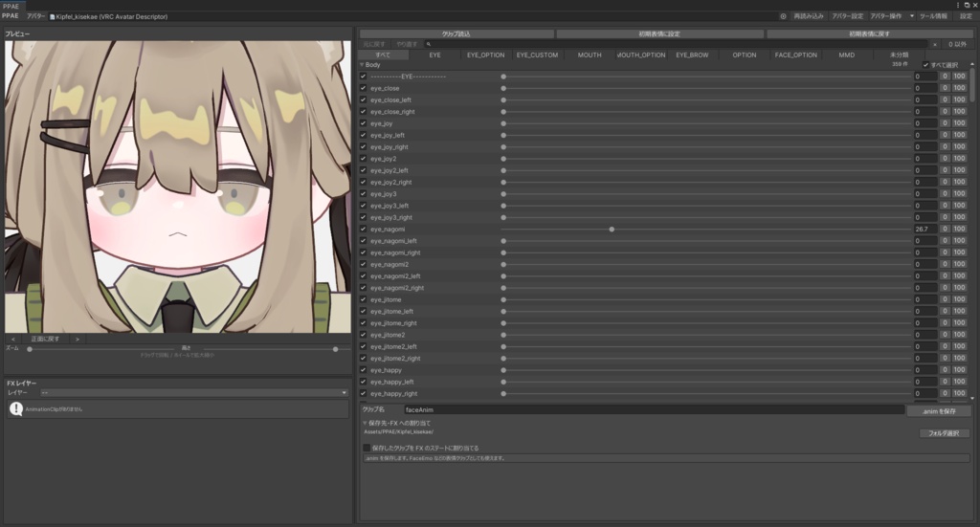
Task: Click the 再読み込み reload button
Action: (x=808, y=16)
